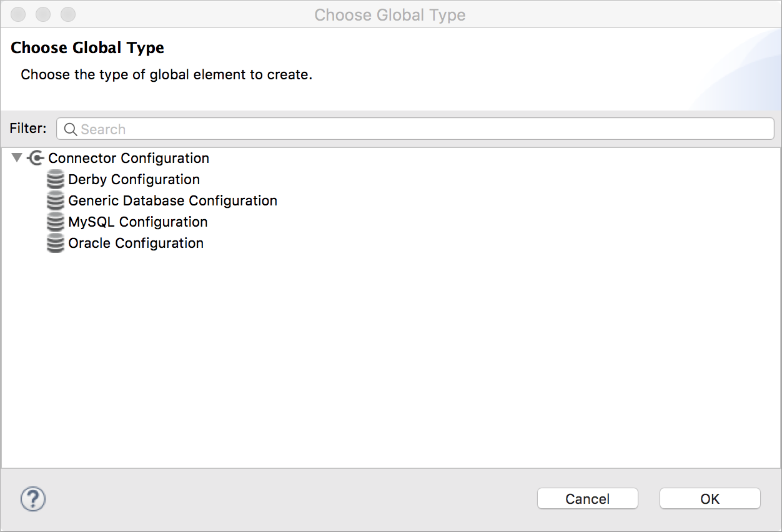Click the Connector Configuration connector icon

coord(36,158)
